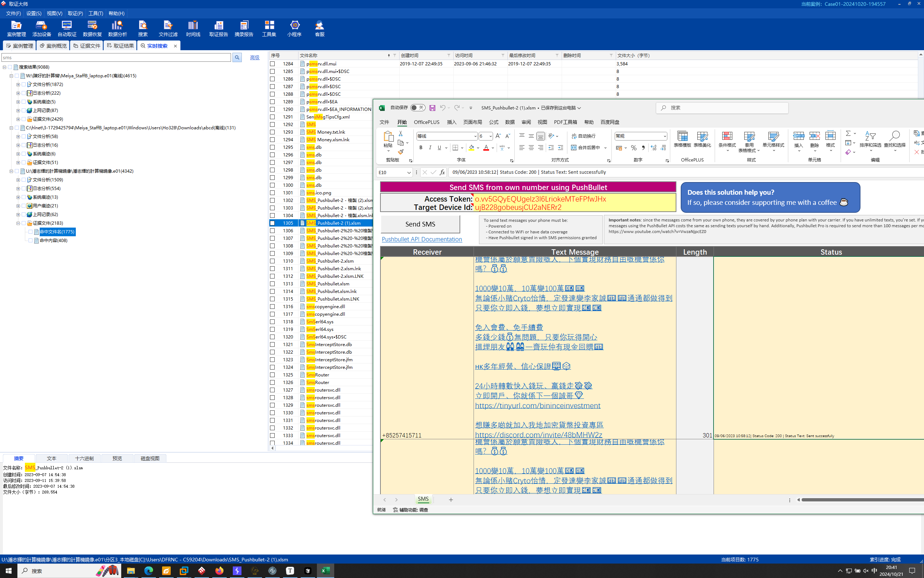The image size is (924, 578).
Task: Open the Excel font size dropdown
Action: (x=490, y=136)
